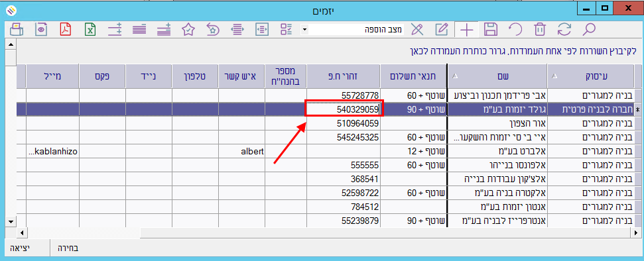Image resolution: width=644 pixels, height=261 pixels.
Task: Click the trash delete icon
Action: 540,30
